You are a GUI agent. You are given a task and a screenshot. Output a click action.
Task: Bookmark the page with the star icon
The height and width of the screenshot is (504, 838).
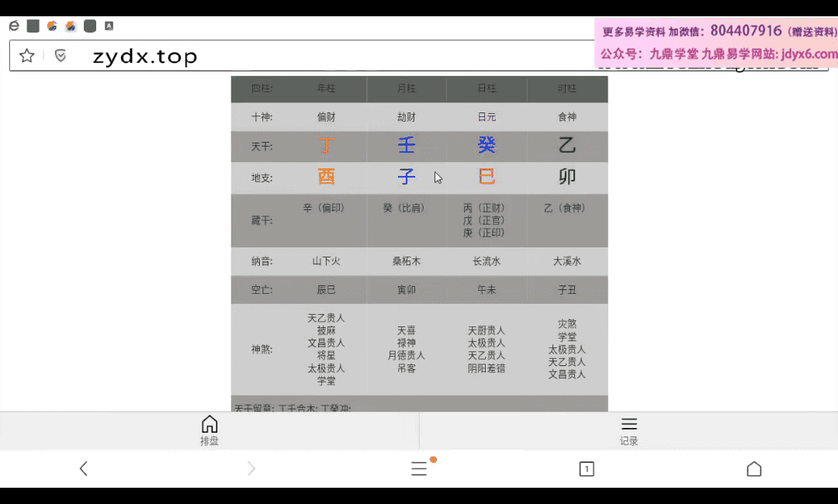click(27, 56)
